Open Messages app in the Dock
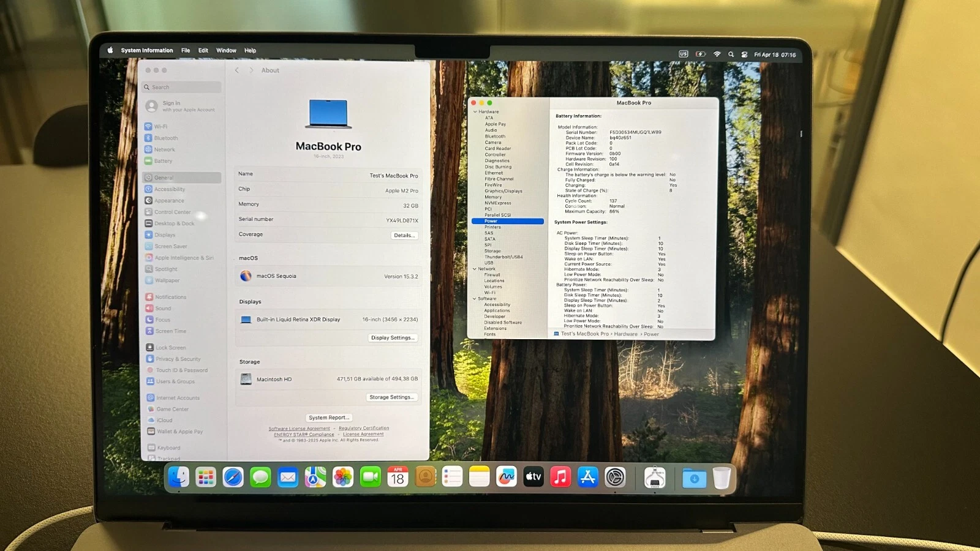The width and height of the screenshot is (980, 551). tap(260, 477)
